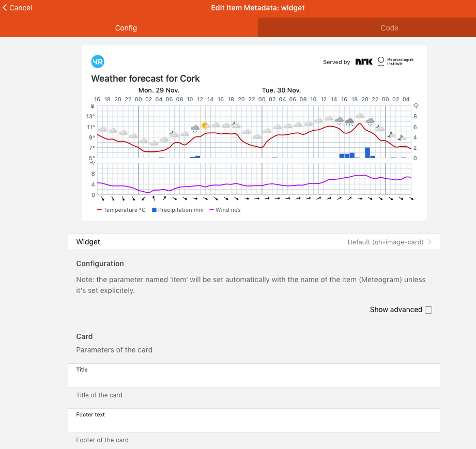The width and height of the screenshot is (476, 449).
Task: Click the Title input field
Action: click(x=254, y=379)
